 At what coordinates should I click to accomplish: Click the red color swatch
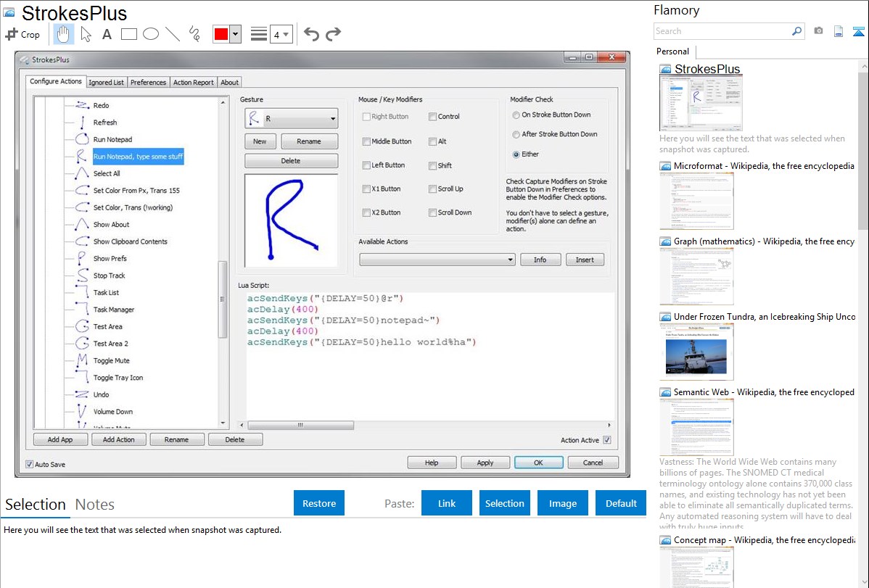[221, 34]
